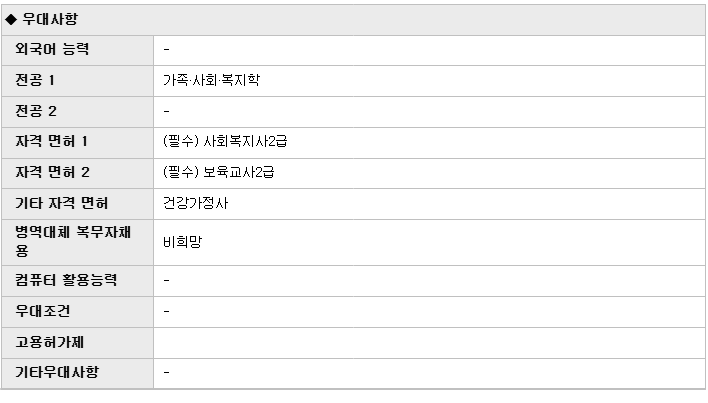Click the 병역대체 복무자채용 label
Viewport: 708px width, 403px height.
[73, 241]
